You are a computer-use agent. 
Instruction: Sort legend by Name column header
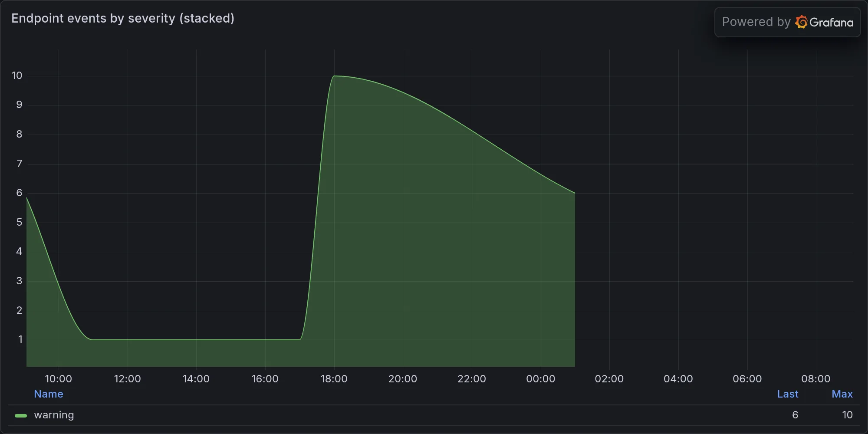point(49,394)
